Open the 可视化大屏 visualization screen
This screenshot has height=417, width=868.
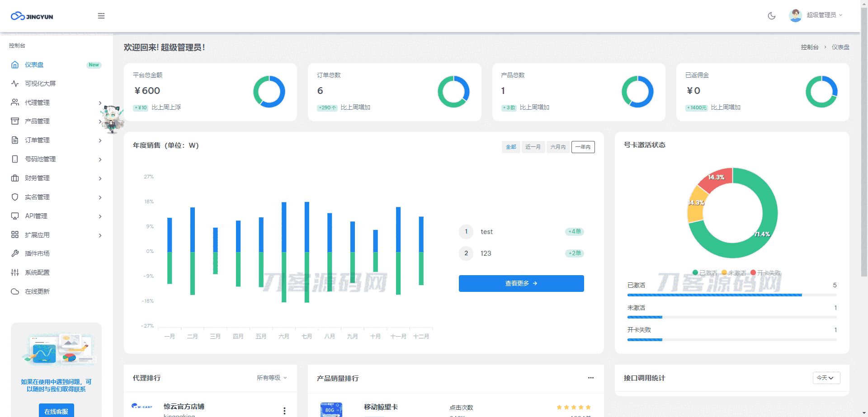pyautogui.click(x=40, y=84)
